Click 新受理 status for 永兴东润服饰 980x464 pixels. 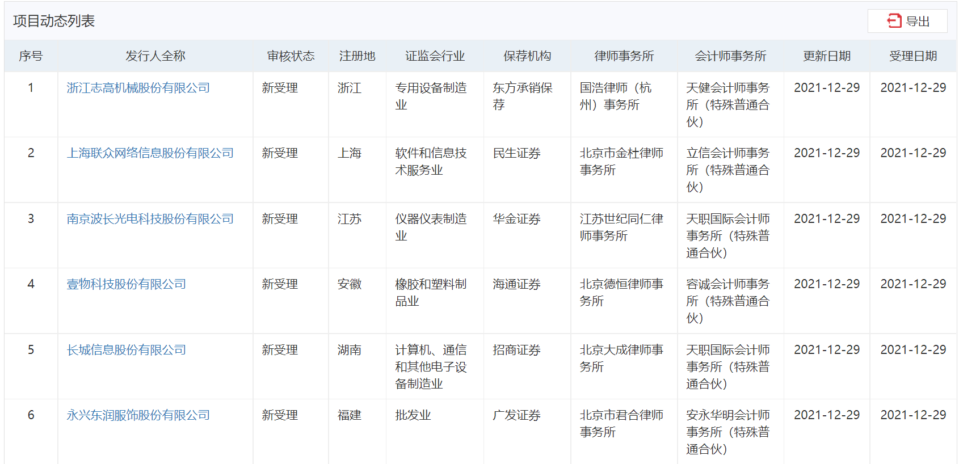(x=280, y=415)
